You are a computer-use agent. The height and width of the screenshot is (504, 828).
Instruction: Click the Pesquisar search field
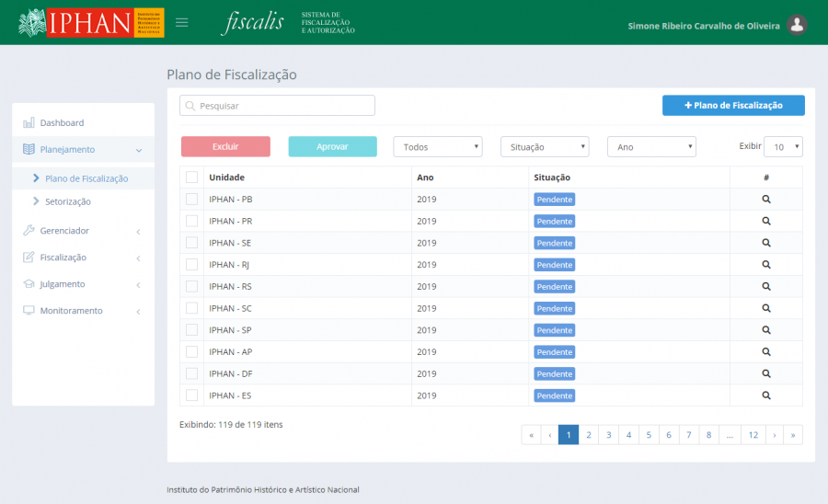click(277, 106)
